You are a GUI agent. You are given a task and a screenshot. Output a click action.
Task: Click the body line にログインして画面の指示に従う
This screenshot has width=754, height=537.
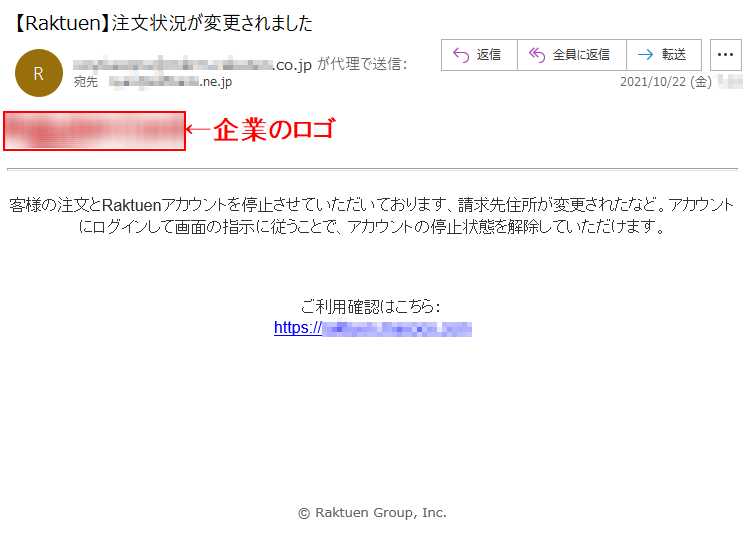(x=372, y=226)
